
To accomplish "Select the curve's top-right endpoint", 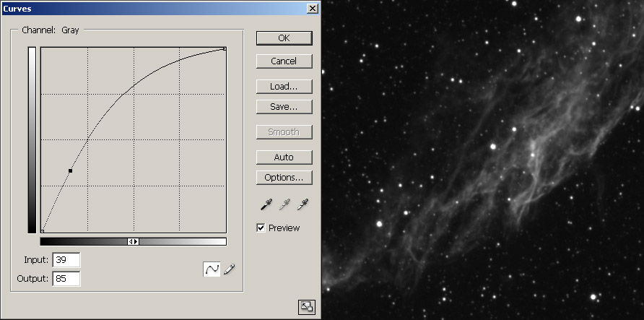I will 225,49.
